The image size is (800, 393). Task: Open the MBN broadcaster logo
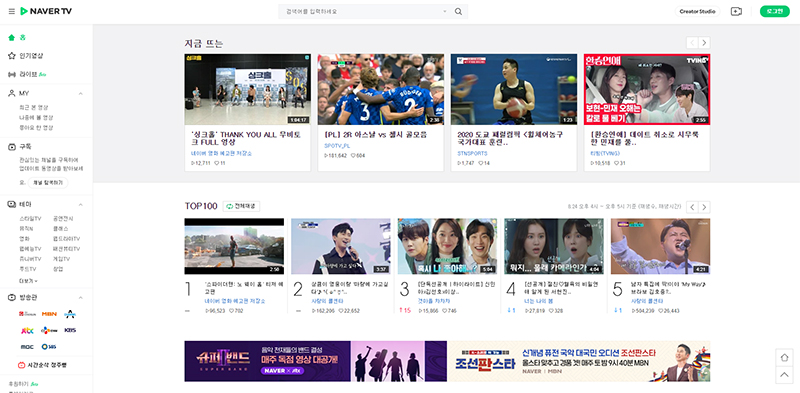pos(49,314)
